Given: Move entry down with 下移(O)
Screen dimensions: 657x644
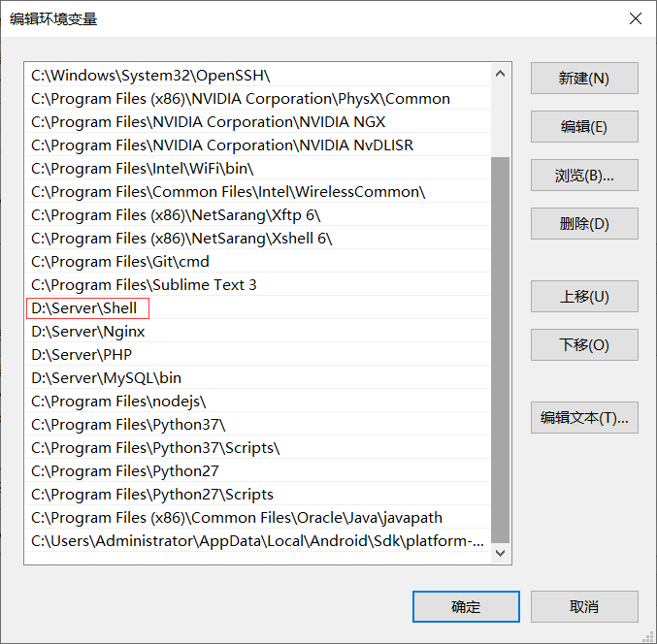Looking at the screenshot, I should tap(584, 344).
